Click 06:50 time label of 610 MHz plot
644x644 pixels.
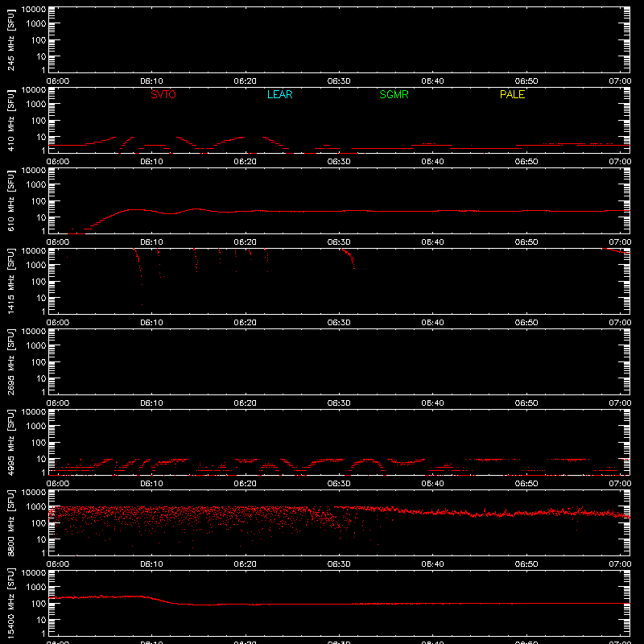point(526,242)
